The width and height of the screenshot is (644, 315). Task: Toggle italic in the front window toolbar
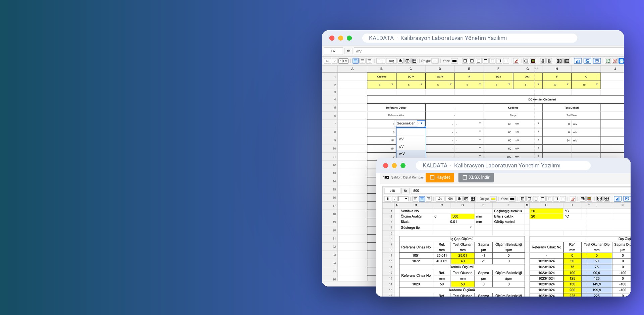pyautogui.click(x=395, y=199)
